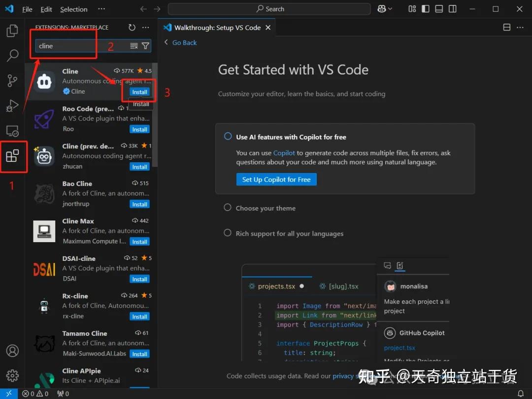The width and height of the screenshot is (532, 399).
Task: Open notifications bell in the status bar
Action: 521,393
